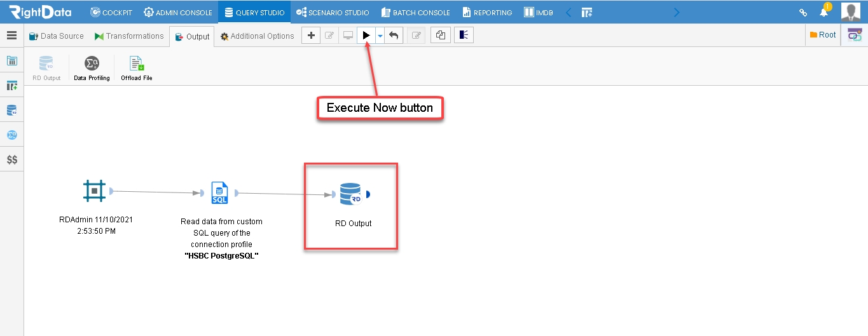Click the plus add button in toolbar

311,36
